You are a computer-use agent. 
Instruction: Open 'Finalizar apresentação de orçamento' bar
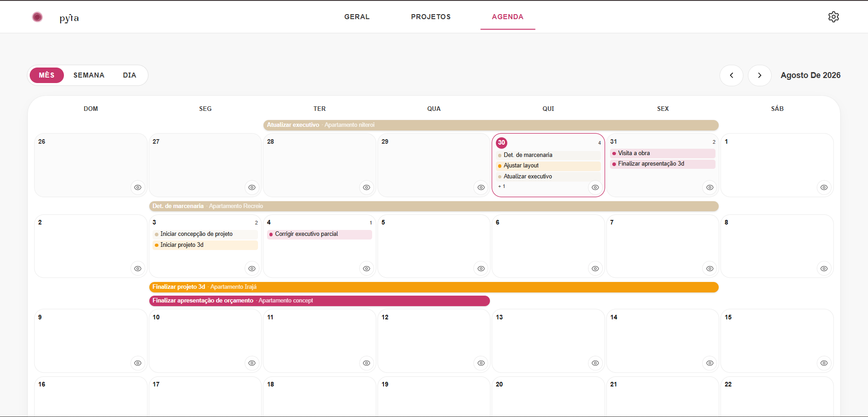click(320, 301)
